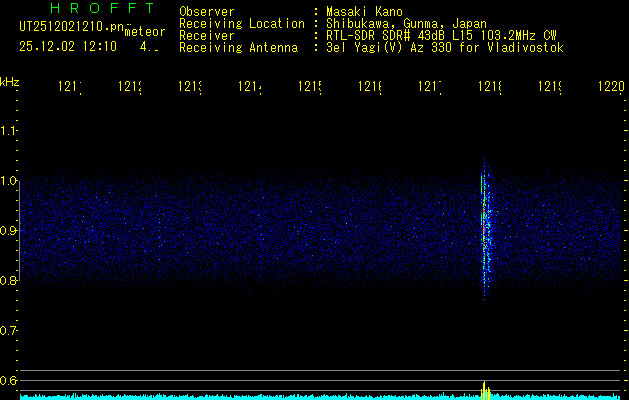Click the green HROFFT title text

[x=102, y=8]
